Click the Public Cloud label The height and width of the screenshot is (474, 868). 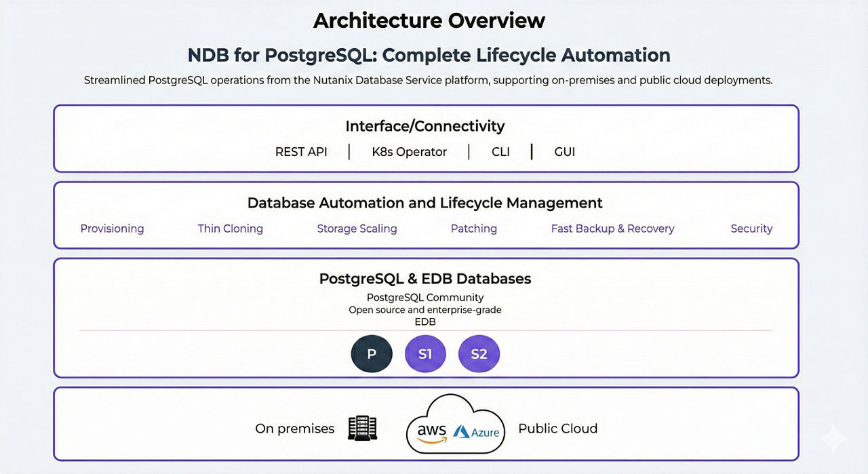click(557, 429)
